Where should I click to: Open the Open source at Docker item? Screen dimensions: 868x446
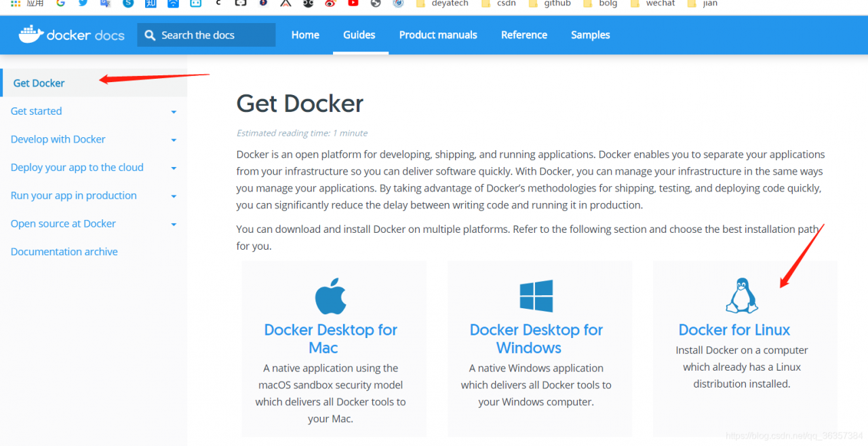coord(63,223)
